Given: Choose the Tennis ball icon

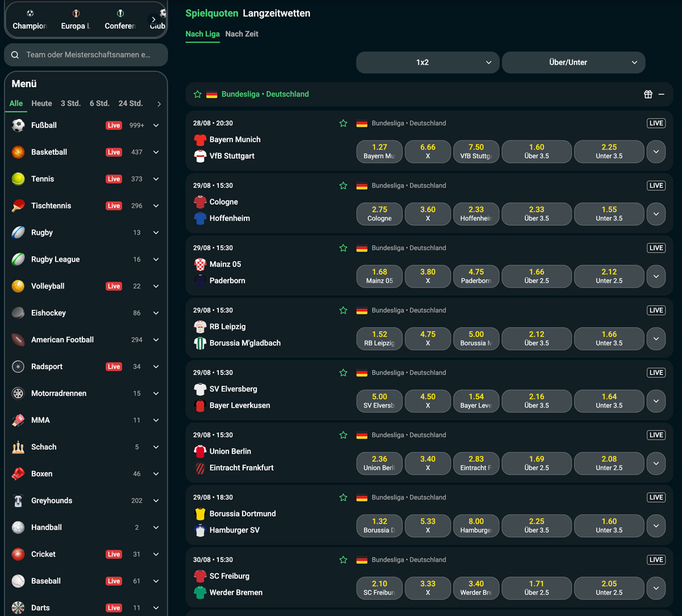Looking at the screenshot, I should point(18,179).
